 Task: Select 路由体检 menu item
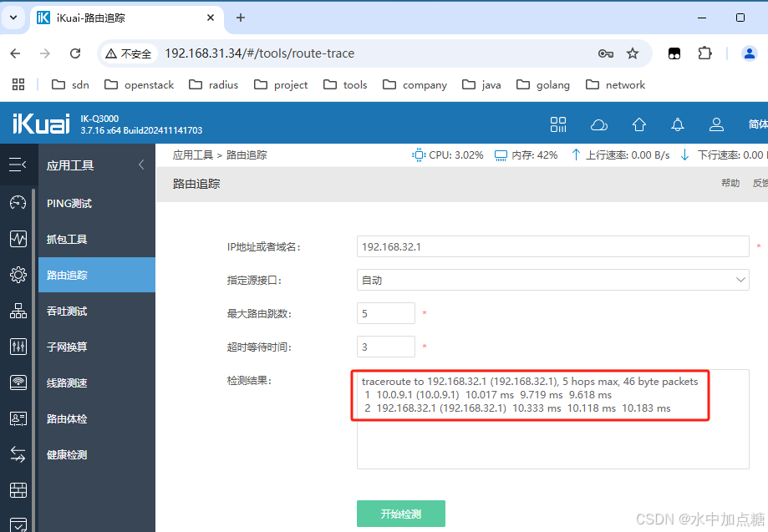[97, 419]
